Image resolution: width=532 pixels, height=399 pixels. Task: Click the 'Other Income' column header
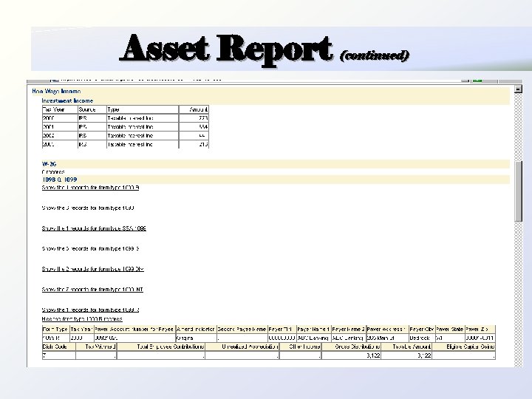coord(300,347)
